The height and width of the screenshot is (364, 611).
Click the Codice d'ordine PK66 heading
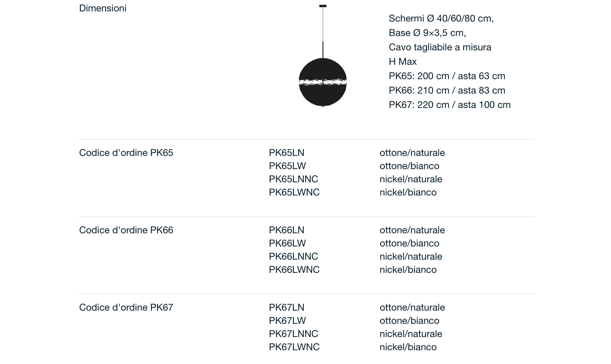(x=126, y=230)
